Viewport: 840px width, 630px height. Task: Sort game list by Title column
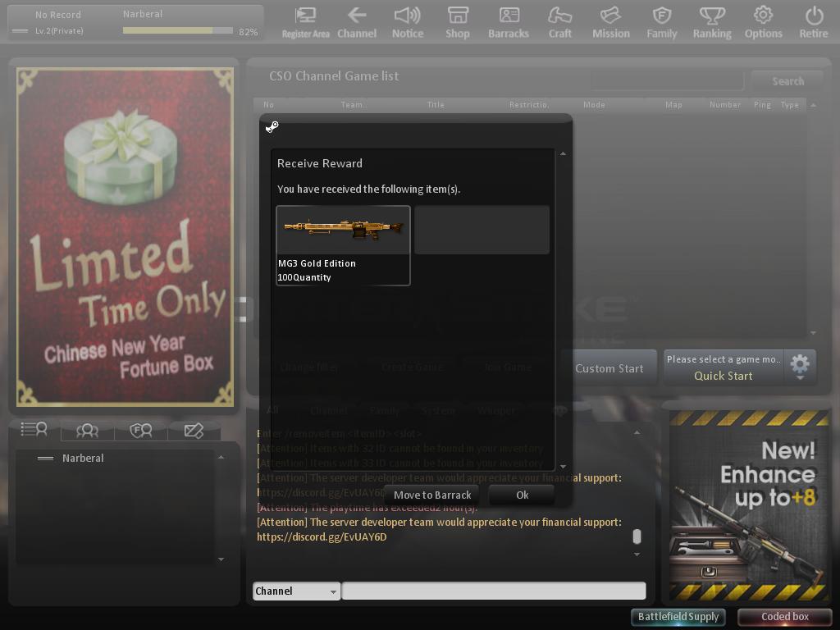(436, 104)
